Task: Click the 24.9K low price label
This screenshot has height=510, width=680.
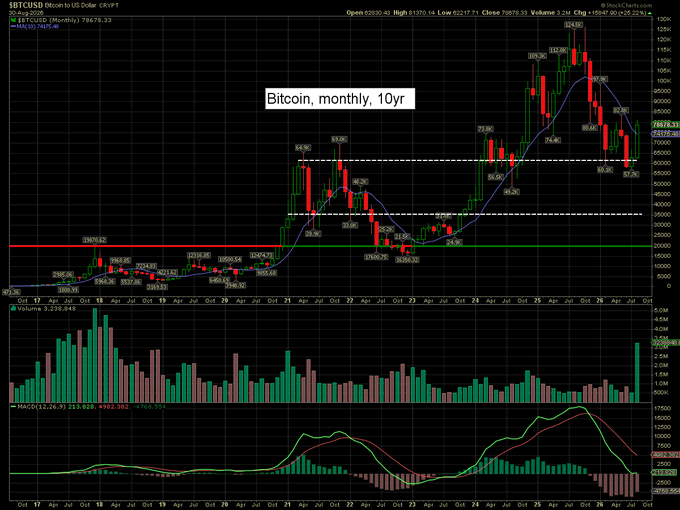Action: point(454,242)
